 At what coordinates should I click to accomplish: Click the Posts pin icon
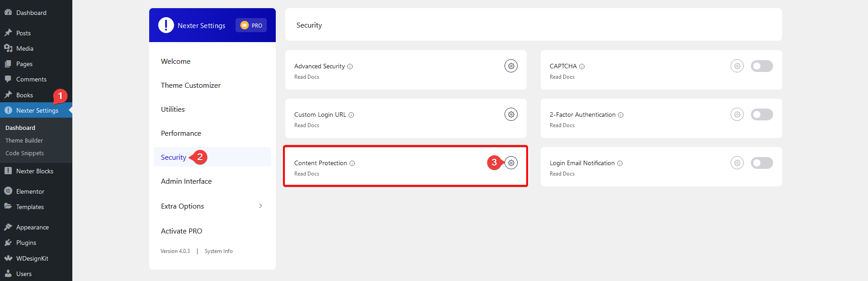[x=8, y=33]
